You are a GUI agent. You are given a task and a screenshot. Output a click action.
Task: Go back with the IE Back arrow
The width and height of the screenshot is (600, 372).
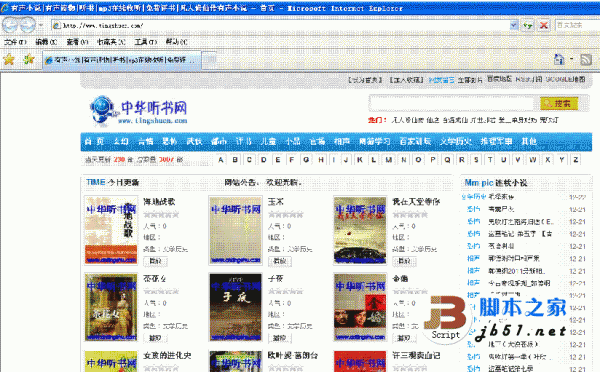coord(10,25)
